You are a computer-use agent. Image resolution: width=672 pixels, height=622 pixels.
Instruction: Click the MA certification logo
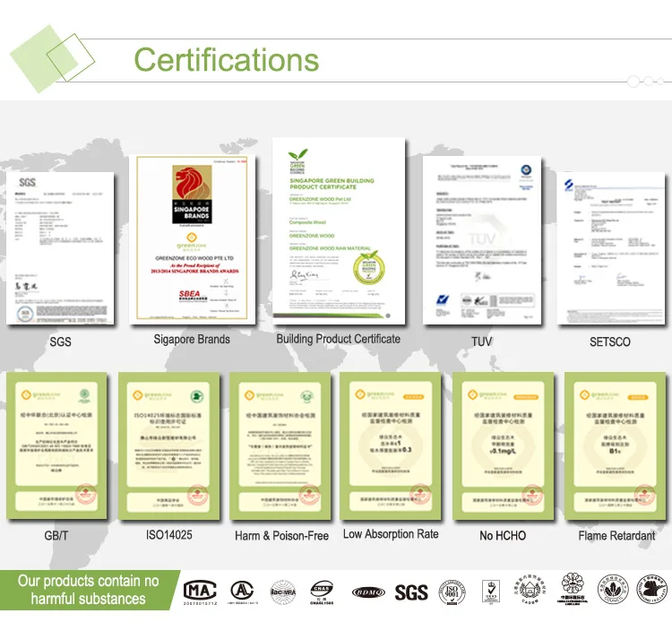[202, 592]
